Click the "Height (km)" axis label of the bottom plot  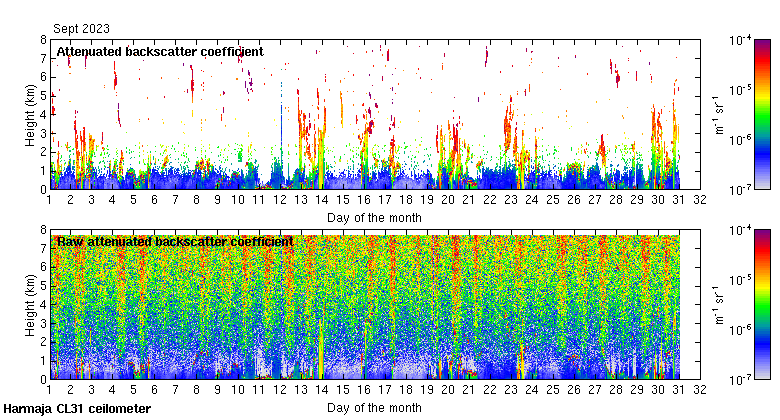30,305
